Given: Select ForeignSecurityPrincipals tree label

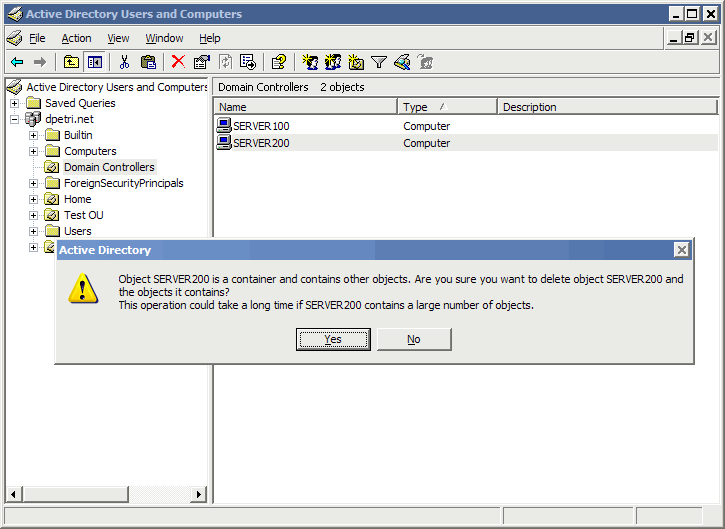Looking at the screenshot, I should (123, 183).
